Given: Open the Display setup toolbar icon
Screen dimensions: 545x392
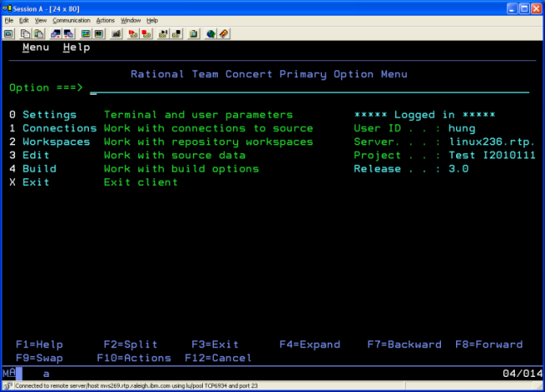Looking at the screenshot, I should (x=86, y=34).
